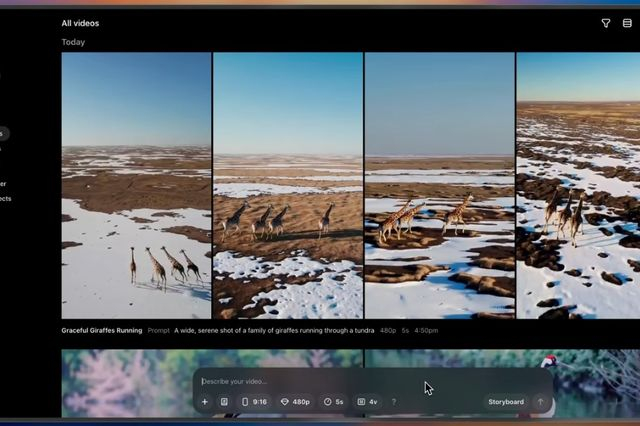640x426 pixels.
Task: Open the third giraffe video thumbnail
Action: coord(439,185)
